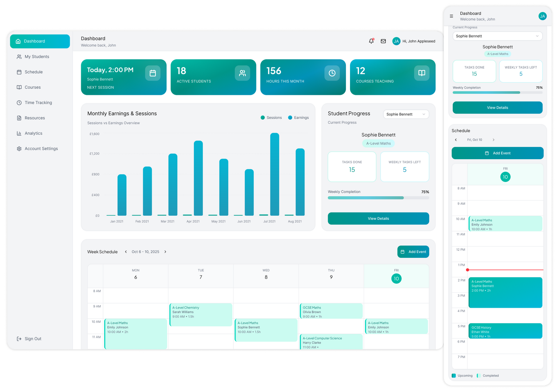Open the mobile hamburger menu
Image resolution: width=559 pixels, height=392 pixels.
451,16
